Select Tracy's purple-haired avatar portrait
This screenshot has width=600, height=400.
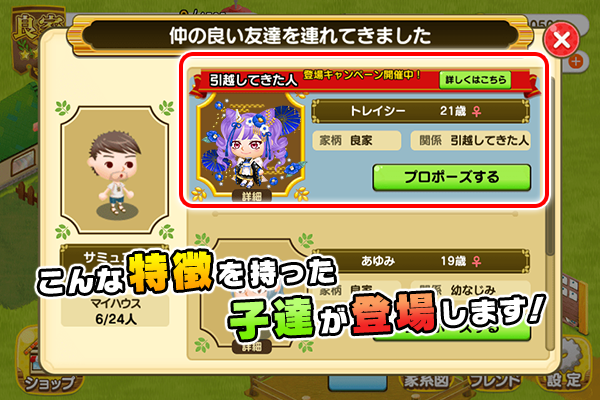click(251, 145)
